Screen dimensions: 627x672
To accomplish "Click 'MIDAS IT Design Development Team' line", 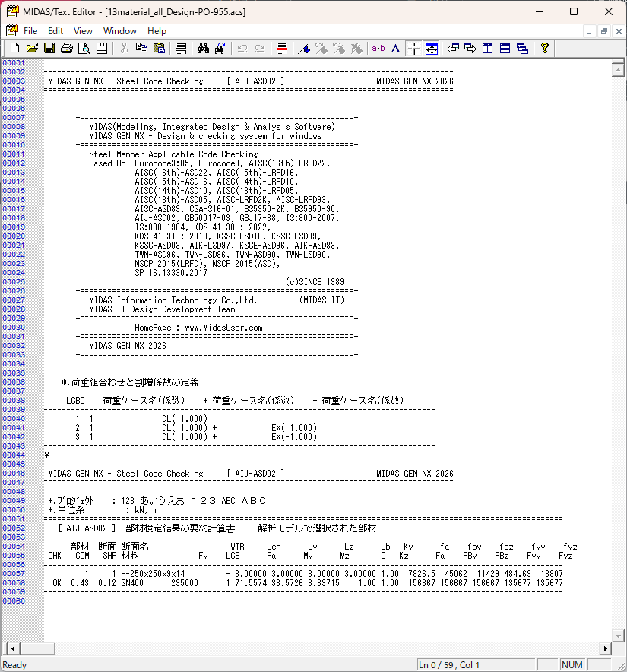I will coord(163,309).
